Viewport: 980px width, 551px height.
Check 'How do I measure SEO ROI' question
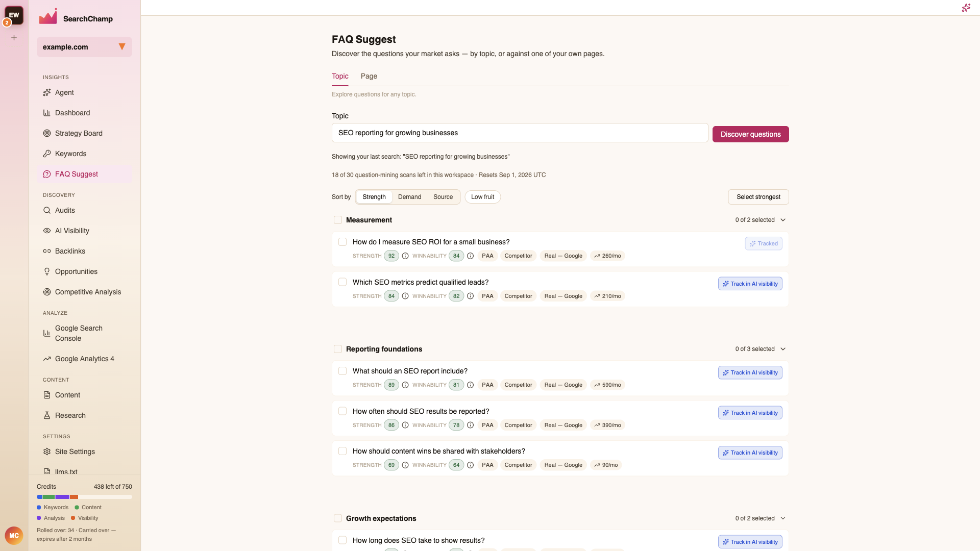[x=342, y=242]
